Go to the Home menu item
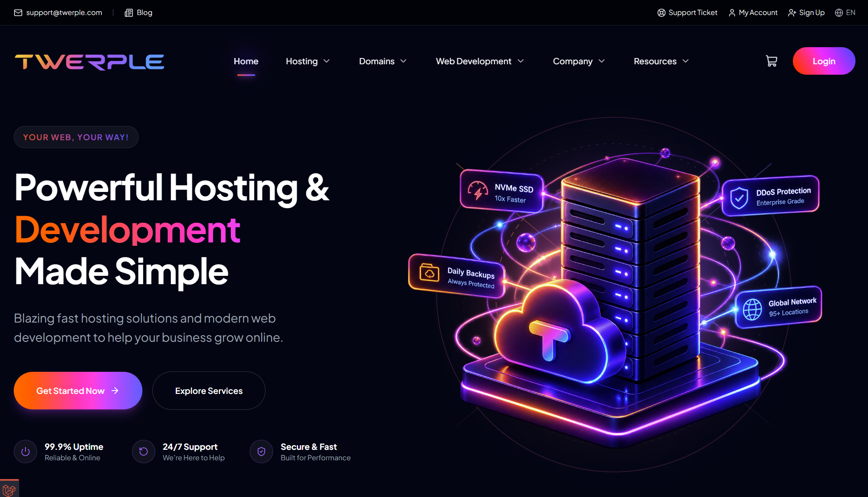This screenshot has width=868, height=497. tap(246, 61)
